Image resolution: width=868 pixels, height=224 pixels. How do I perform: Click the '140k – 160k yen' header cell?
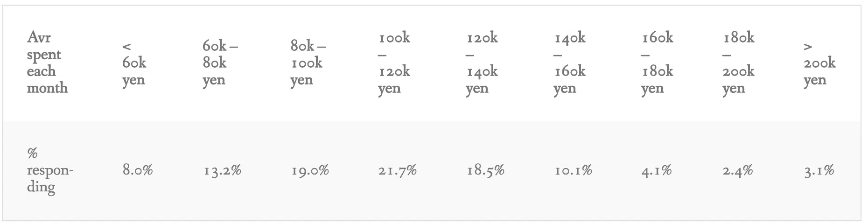click(569, 63)
